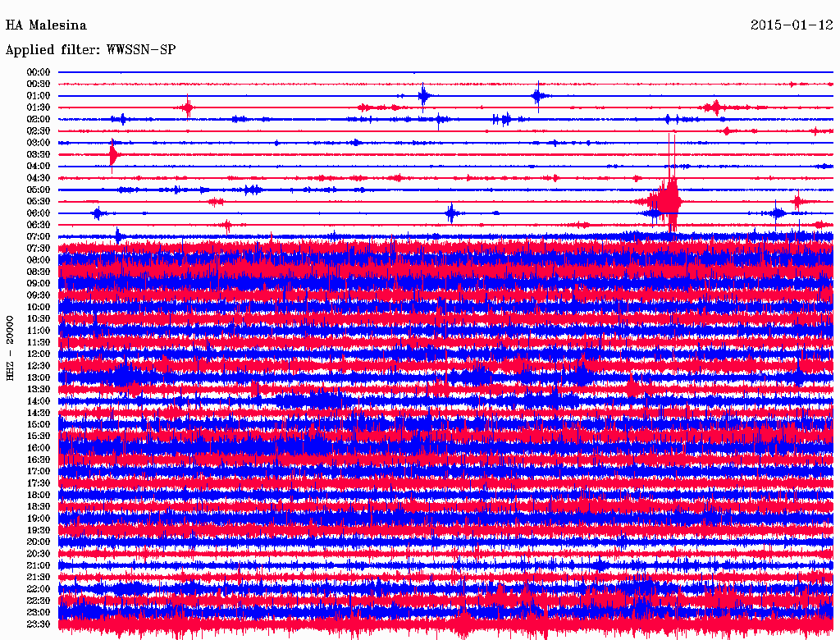Select the 20:00 time label
This screenshot has width=840, height=640.
point(39,542)
